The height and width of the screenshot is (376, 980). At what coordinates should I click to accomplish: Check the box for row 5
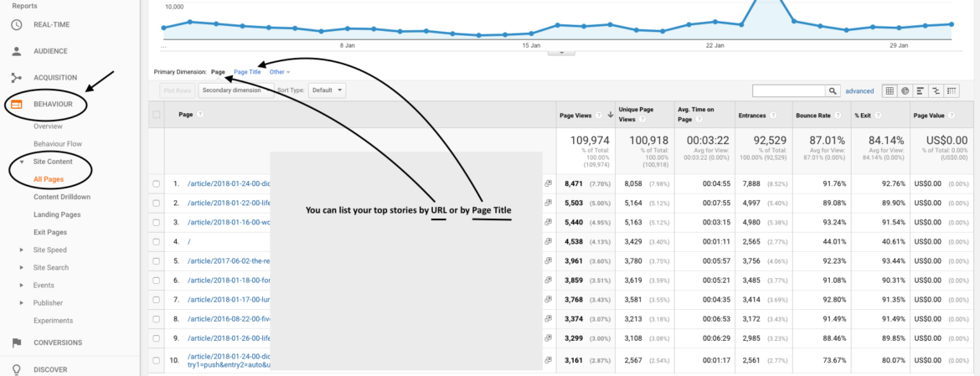click(157, 260)
